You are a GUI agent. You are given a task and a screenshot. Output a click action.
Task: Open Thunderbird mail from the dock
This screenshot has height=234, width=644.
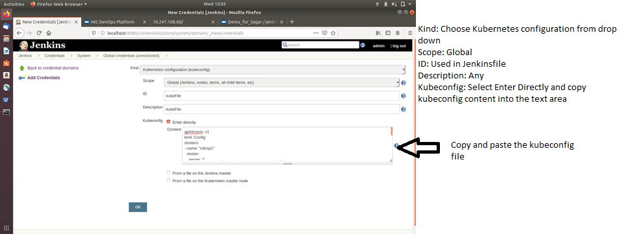tap(6, 27)
